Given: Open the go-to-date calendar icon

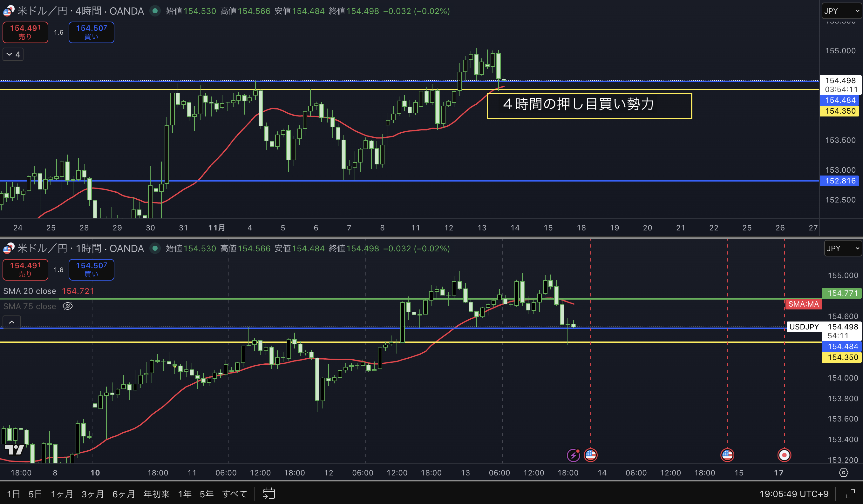Looking at the screenshot, I should click(x=268, y=494).
